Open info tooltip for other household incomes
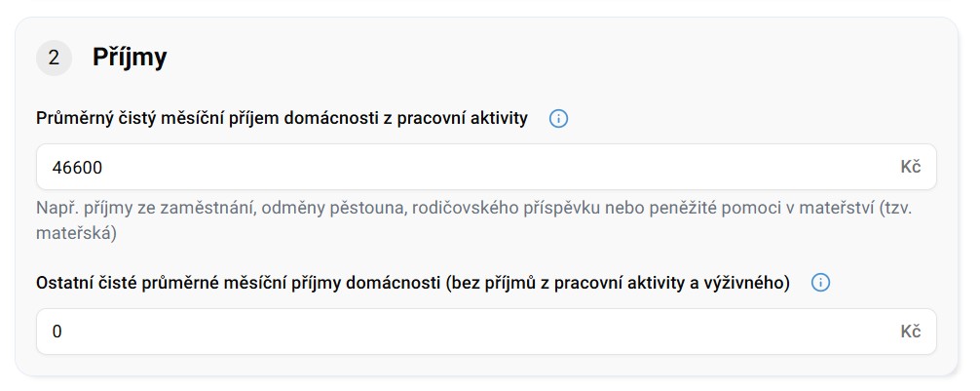This screenshot has width=980, height=391. 820,283
